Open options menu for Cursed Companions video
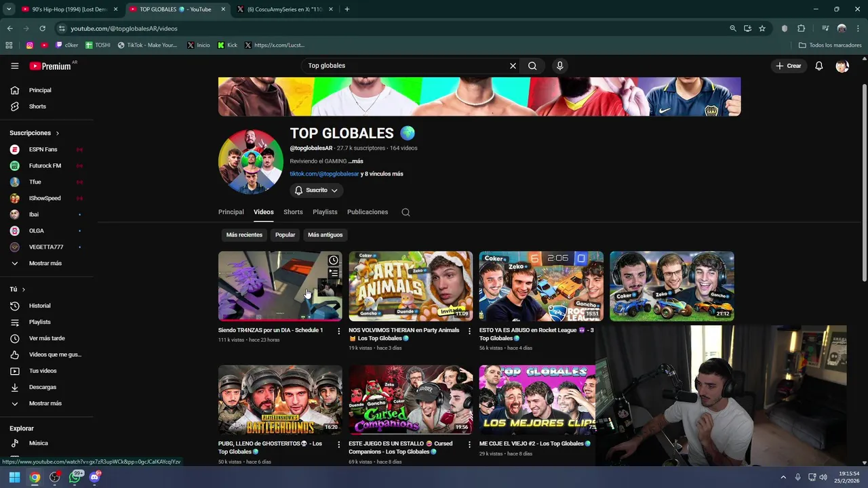The width and height of the screenshot is (868, 488). coord(469,445)
